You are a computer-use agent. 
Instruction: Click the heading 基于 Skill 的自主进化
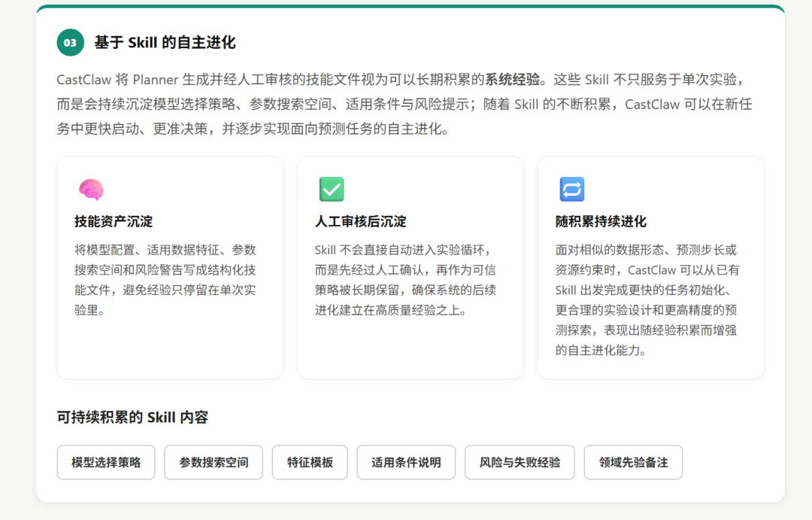(x=165, y=42)
